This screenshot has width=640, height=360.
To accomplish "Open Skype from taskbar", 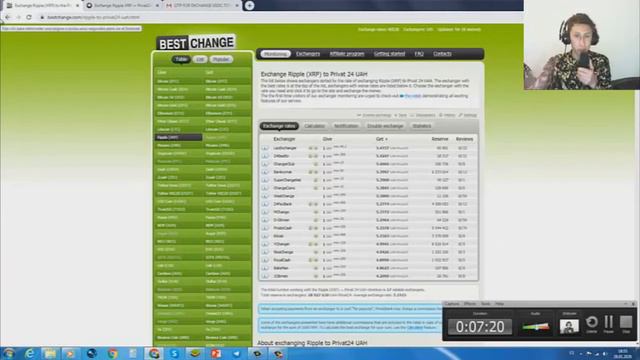I will [x=175, y=353].
